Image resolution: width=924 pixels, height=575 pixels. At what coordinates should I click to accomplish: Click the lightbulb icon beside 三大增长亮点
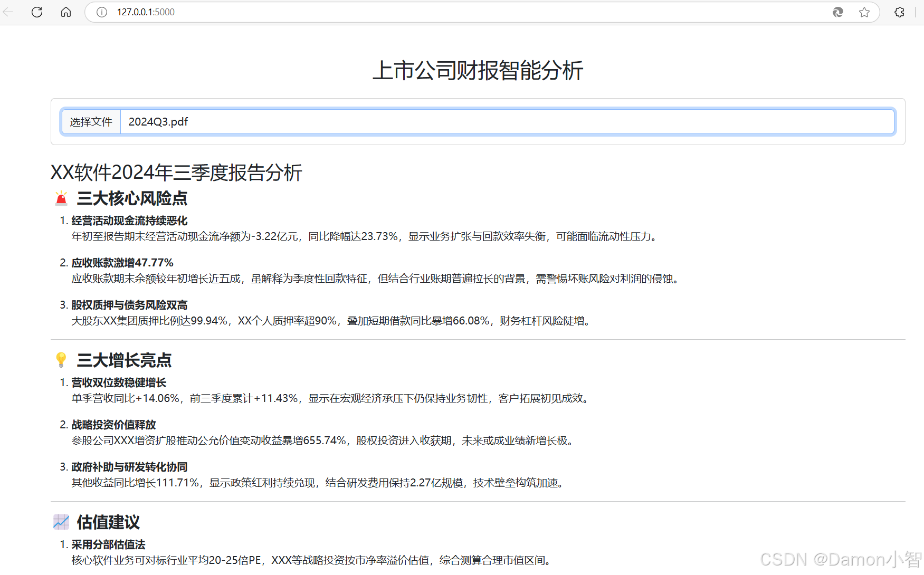(61, 360)
